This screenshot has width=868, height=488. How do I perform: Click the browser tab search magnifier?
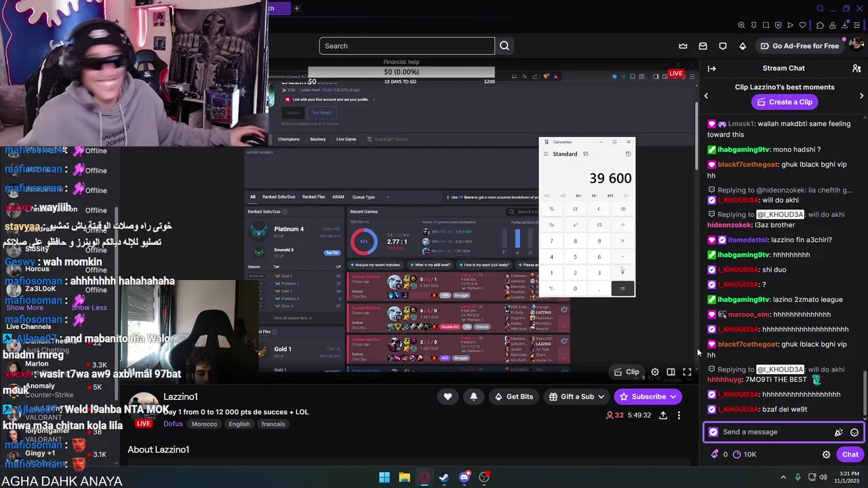click(820, 8)
